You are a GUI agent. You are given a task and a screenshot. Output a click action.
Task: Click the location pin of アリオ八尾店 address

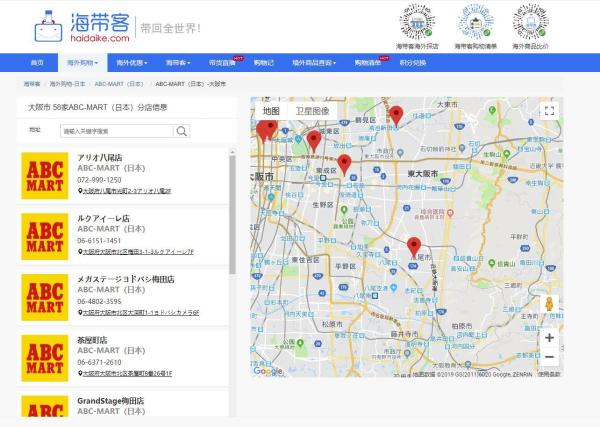[x=80, y=191]
